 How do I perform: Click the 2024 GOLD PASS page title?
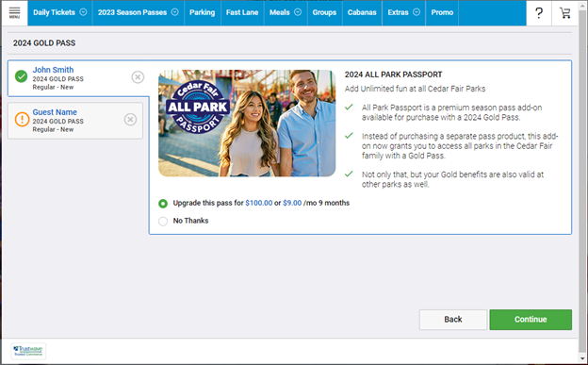click(x=44, y=43)
